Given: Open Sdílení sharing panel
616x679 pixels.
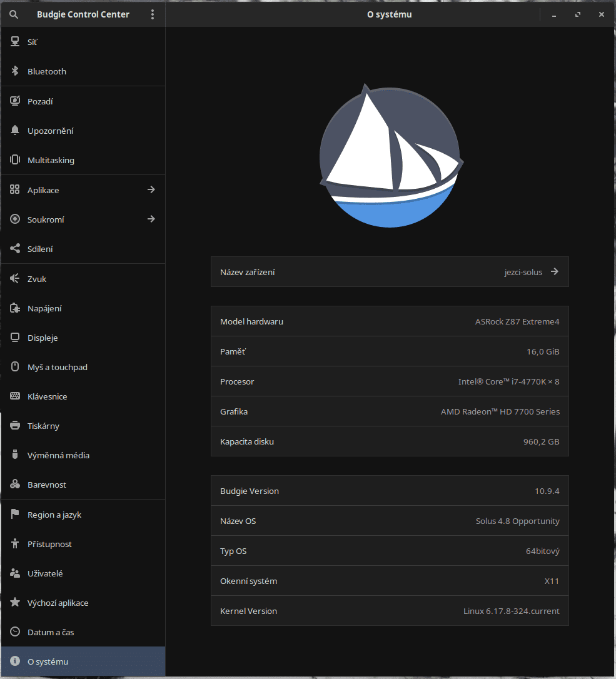Looking at the screenshot, I should (x=83, y=249).
